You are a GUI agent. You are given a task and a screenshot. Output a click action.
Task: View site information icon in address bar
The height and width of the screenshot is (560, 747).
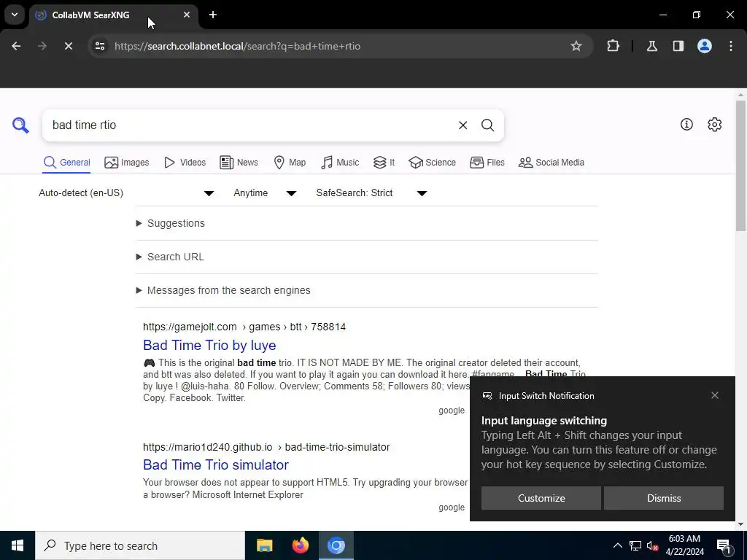[100, 46]
